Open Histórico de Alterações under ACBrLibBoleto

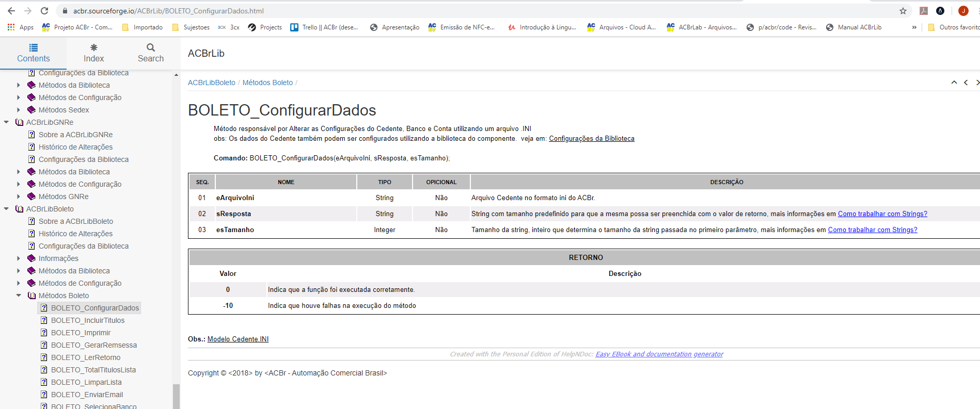click(75, 234)
